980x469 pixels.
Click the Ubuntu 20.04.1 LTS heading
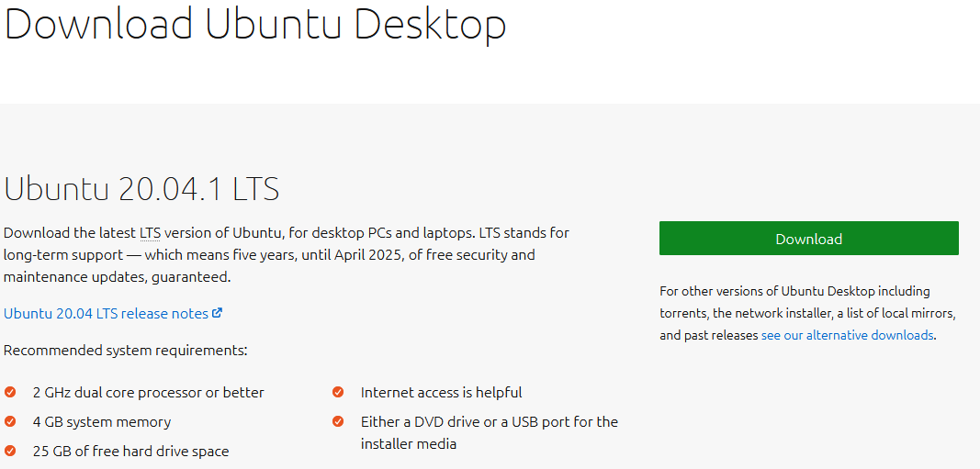pyautogui.click(x=141, y=189)
